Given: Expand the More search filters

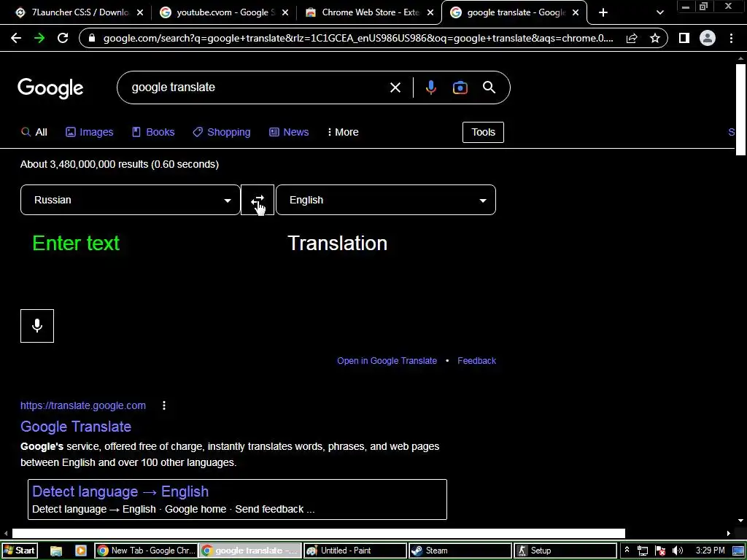Looking at the screenshot, I should [343, 133].
